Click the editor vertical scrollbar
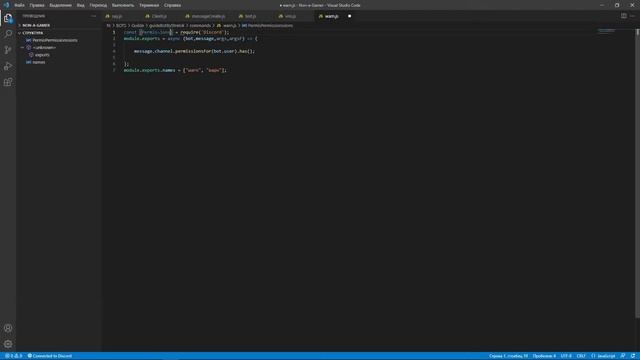Image resolution: width=640 pixels, height=360 pixels. click(x=638, y=173)
